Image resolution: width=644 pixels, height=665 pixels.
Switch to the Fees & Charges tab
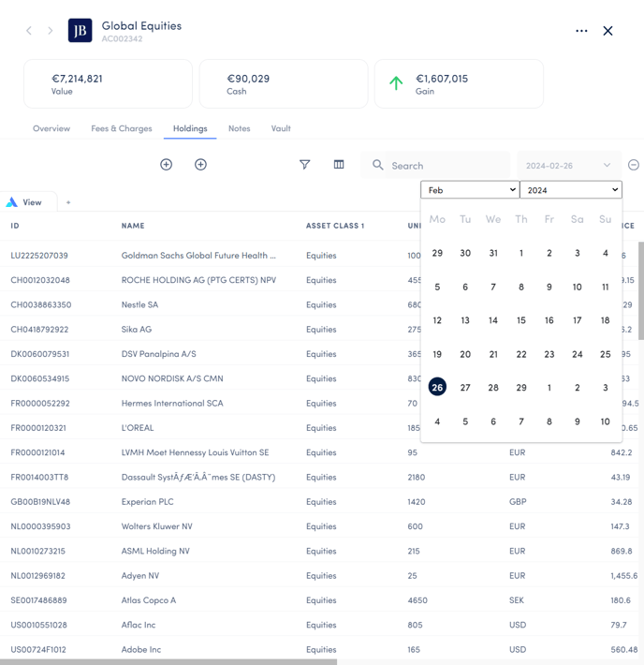[122, 128]
